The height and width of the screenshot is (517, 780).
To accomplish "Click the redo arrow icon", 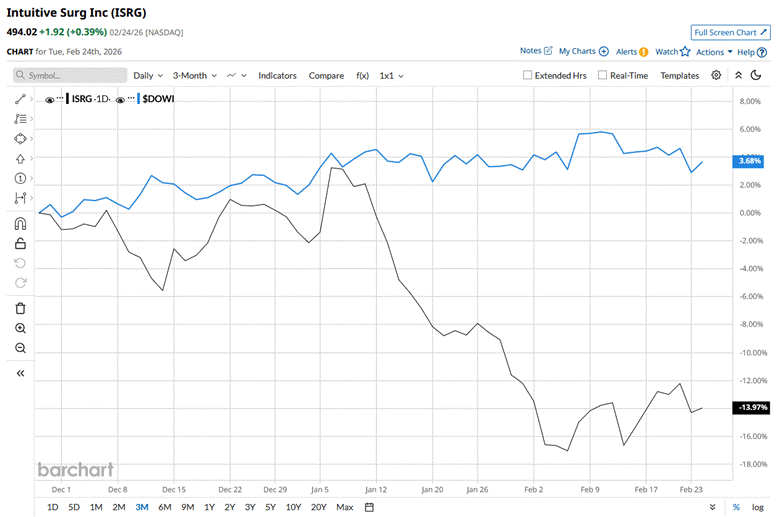I will [20, 283].
